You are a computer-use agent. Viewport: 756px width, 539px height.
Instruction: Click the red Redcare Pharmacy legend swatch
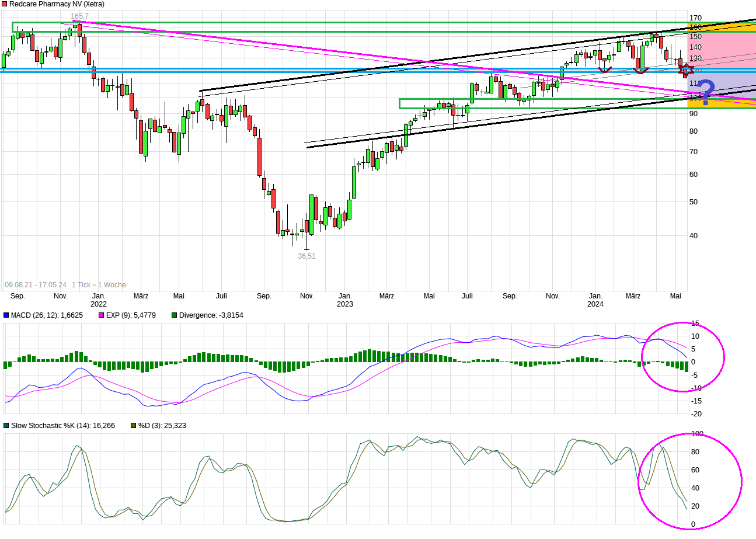(x=5, y=4)
